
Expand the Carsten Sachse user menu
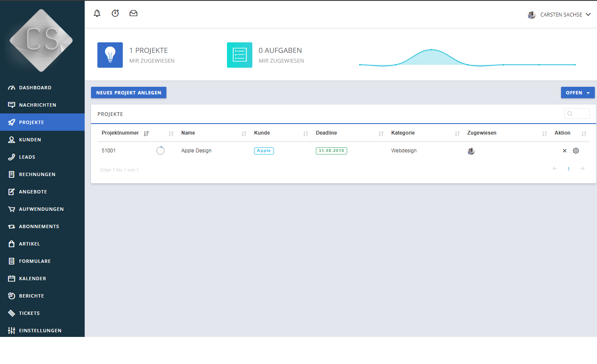point(560,15)
